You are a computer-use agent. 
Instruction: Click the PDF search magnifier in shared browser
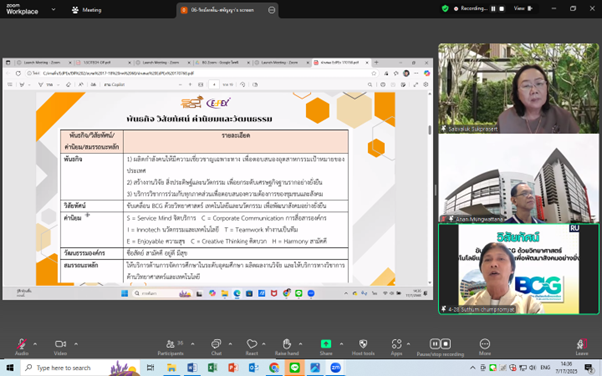pos(369,84)
